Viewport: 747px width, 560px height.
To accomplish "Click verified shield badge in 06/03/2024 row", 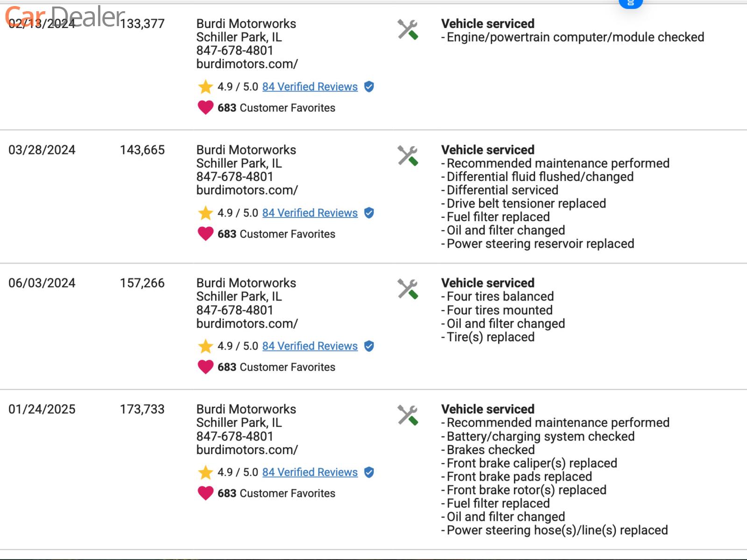I will point(369,346).
